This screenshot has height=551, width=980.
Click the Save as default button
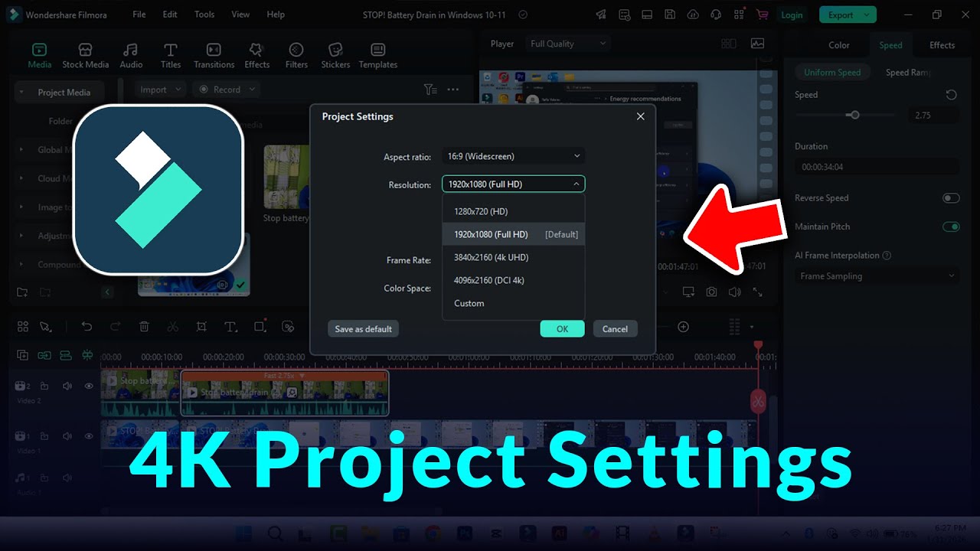(x=363, y=329)
